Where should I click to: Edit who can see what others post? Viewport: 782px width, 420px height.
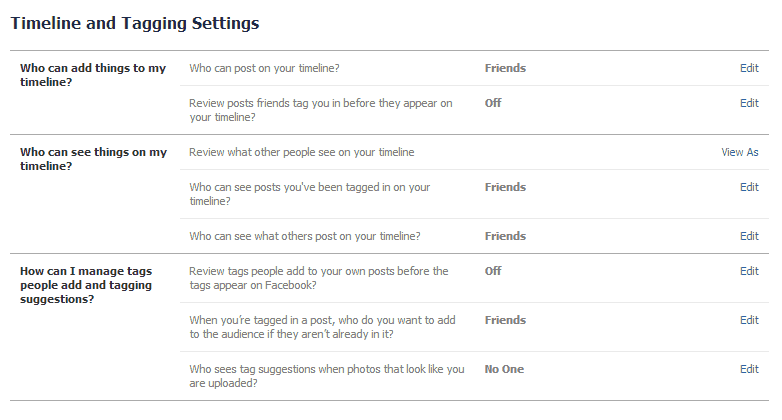pos(749,236)
